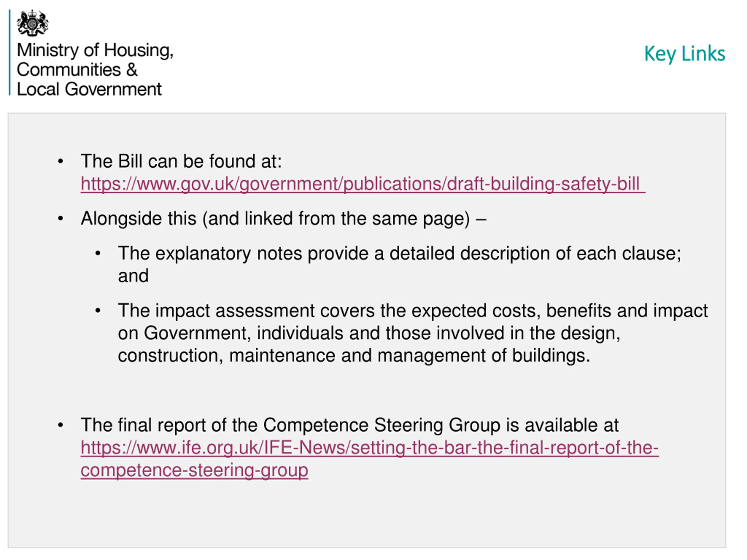
Task: Click the sub-bullet before 'The explanatory notes'
Action: (x=98, y=253)
